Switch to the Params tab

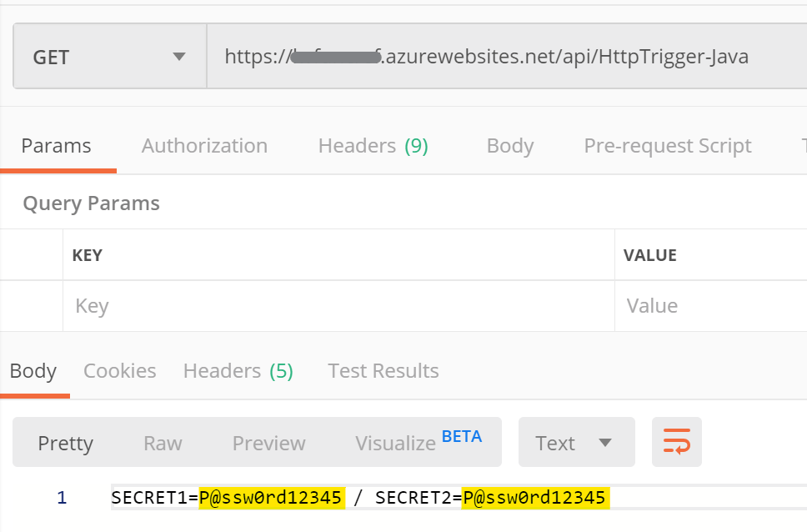coord(56,146)
